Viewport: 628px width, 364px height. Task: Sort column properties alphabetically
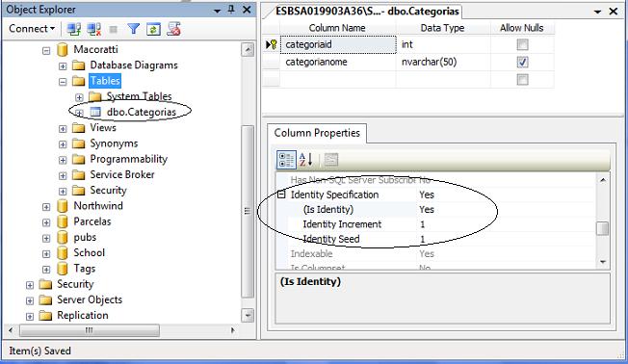click(x=305, y=160)
